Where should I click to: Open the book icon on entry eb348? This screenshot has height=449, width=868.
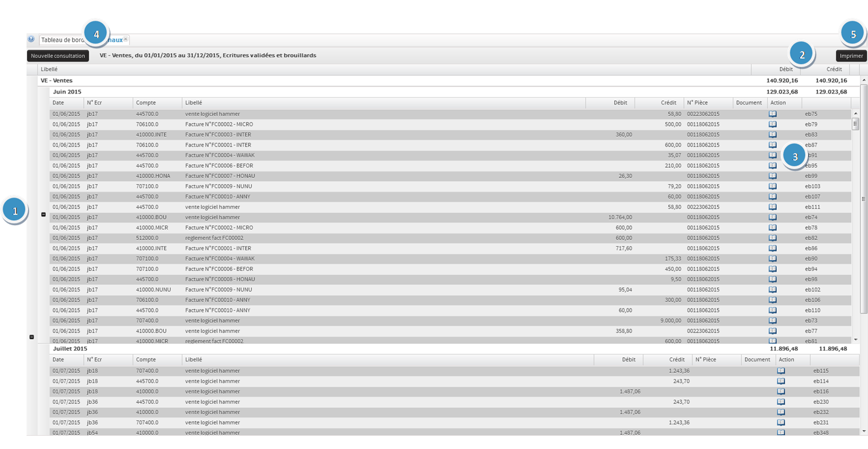pyautogui.click(x=781, y=432)
